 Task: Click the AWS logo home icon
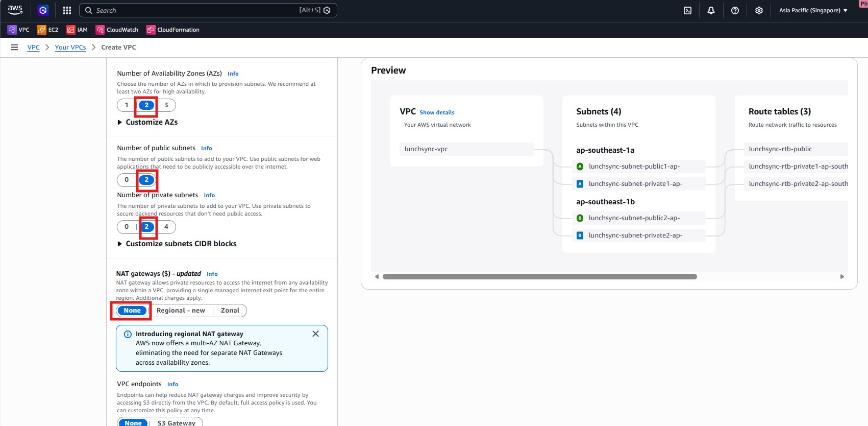coord(15,10)
